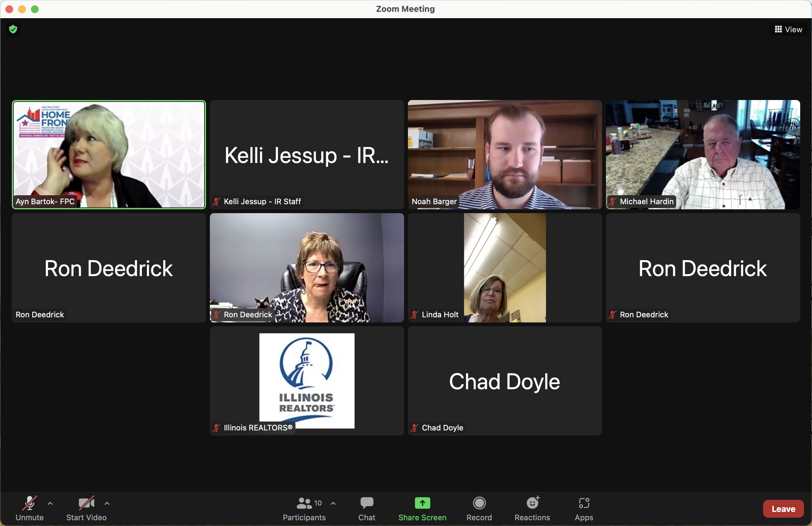Image resolution: width=812 pixels, height=526 pixels.
Task: Open the Reactions menu
Action: point(532,508)
